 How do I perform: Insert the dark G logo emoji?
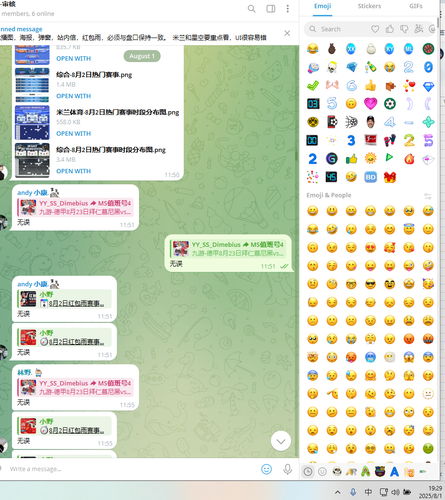(332, 159)
